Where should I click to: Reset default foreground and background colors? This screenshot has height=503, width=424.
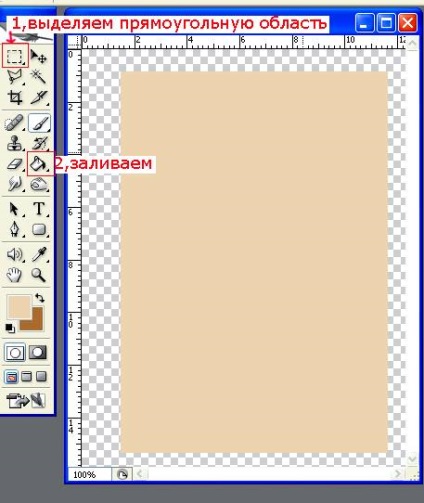tap(10, 328)
